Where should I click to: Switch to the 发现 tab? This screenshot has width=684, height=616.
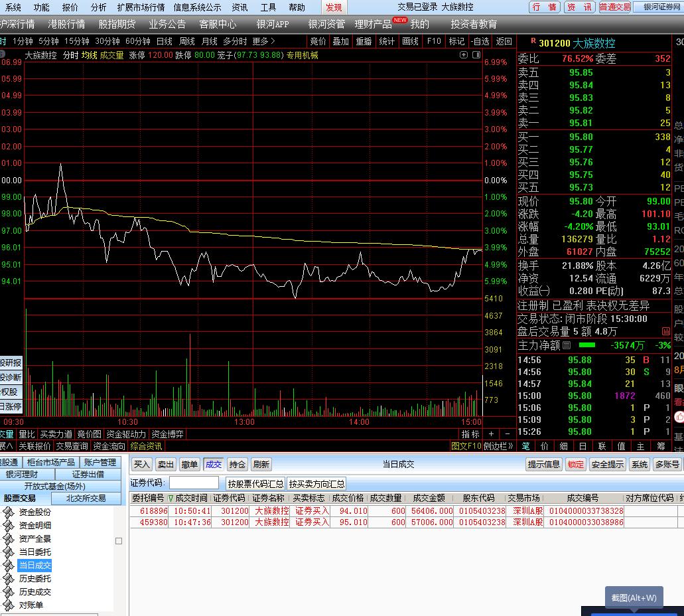(x=334, y=7)
